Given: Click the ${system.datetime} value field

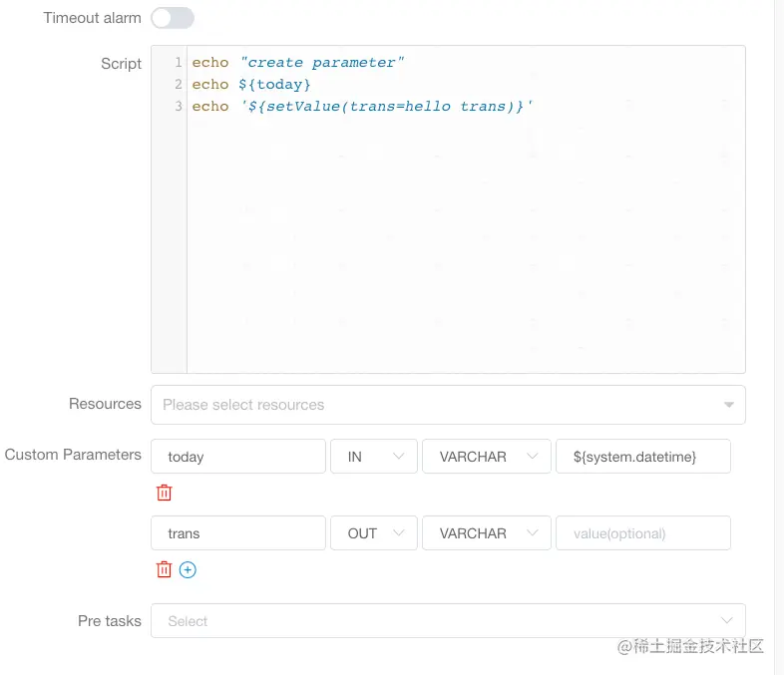Looking at the screenshot, I should tap(643, 457).
